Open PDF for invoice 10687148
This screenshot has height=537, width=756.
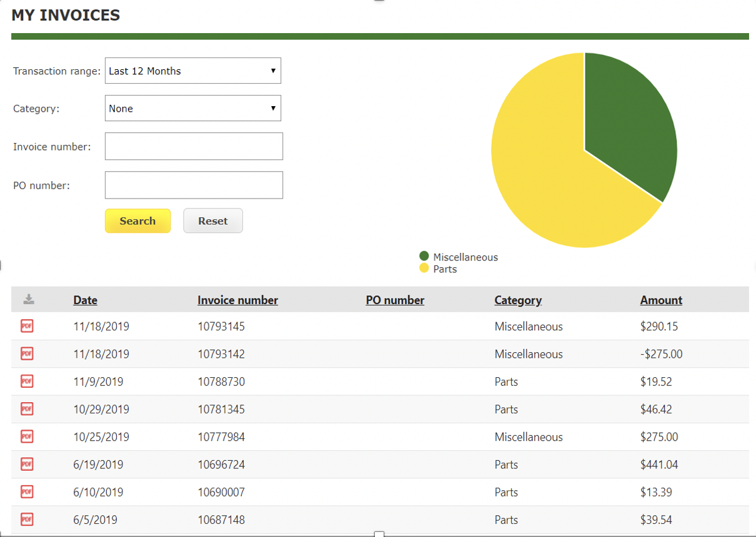pyautogui.click(x=27, y=519)
